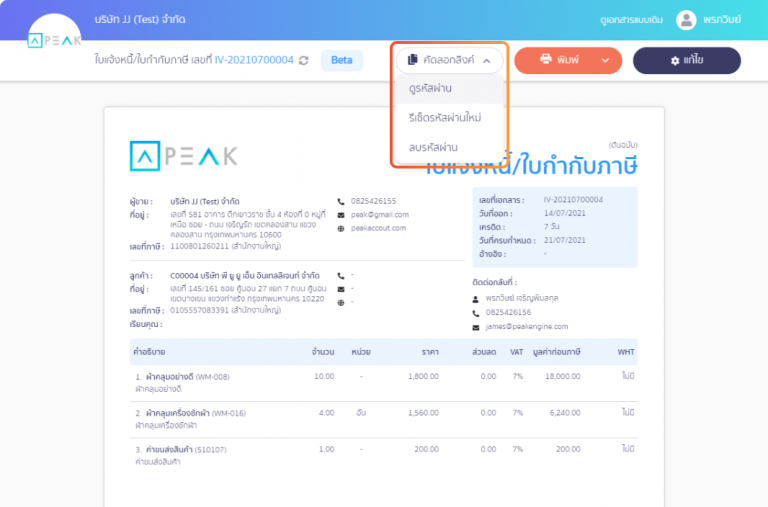The image size is (768, 507).
Task: Click the amount 6,240.00
Action: 565,413
